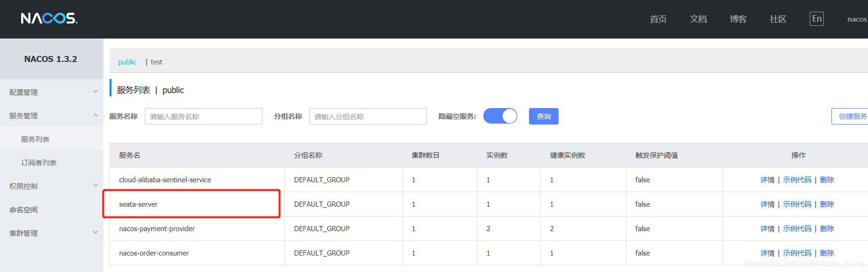This screenshot has width=868, height=272.
Task: Click the NACOS 1.3.2 version label
Action: pyautogui.click(x=51, y=59)
